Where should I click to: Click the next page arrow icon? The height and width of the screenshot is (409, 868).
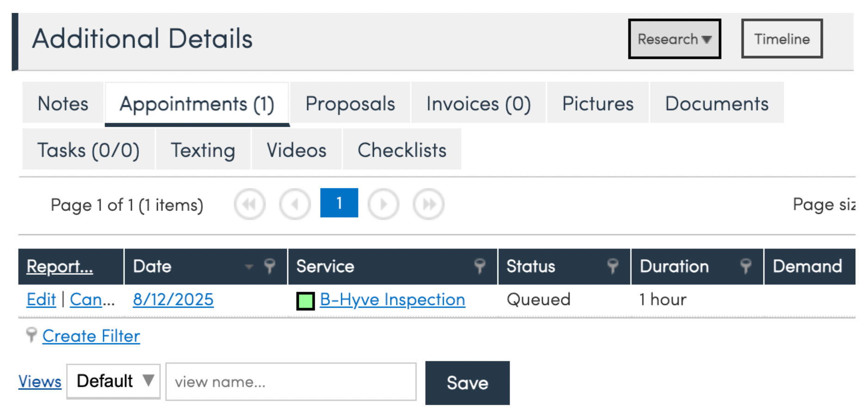(x=383, y=204)
